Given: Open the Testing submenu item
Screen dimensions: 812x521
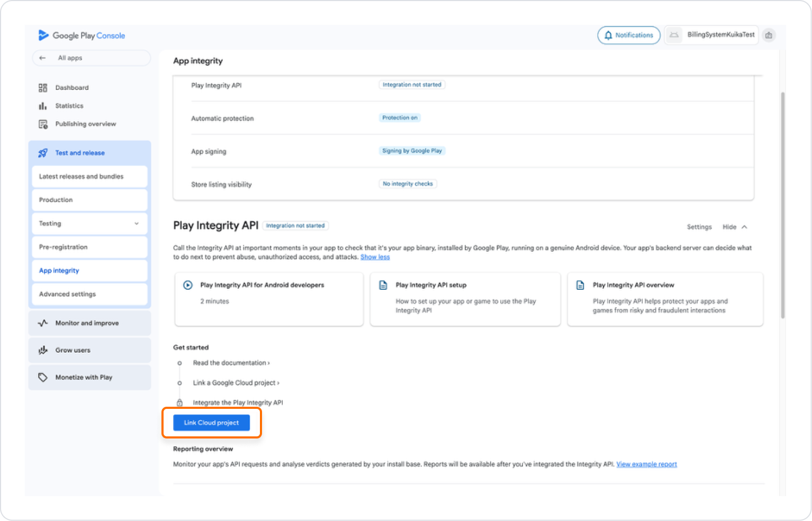Looking at the screenshot, I should click(x=89, y=224).
